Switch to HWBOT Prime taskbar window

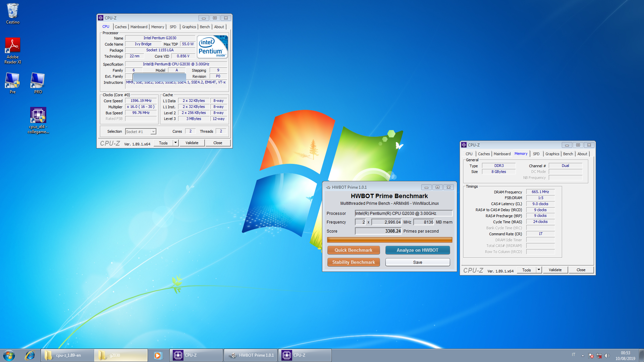tap(251, 355)
